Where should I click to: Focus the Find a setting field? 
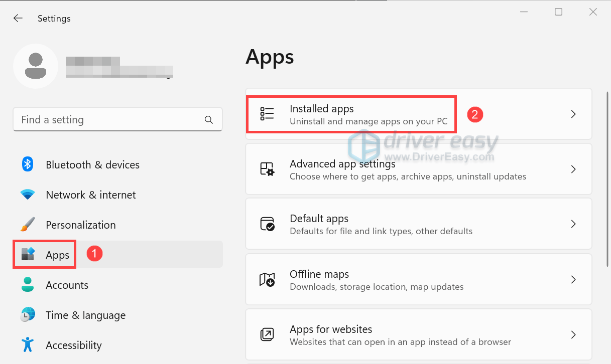pos(110,120)
